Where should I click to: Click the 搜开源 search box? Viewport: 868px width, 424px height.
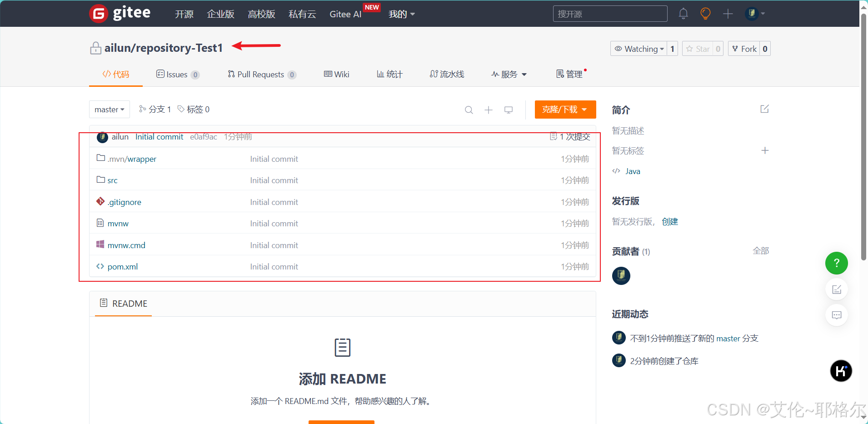click(610, 14)
